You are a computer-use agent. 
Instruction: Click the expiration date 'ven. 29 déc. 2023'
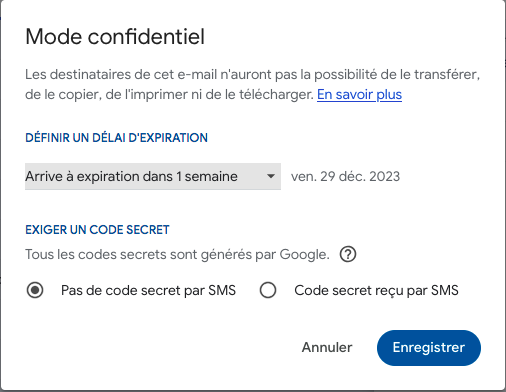[x=345, y=176]
